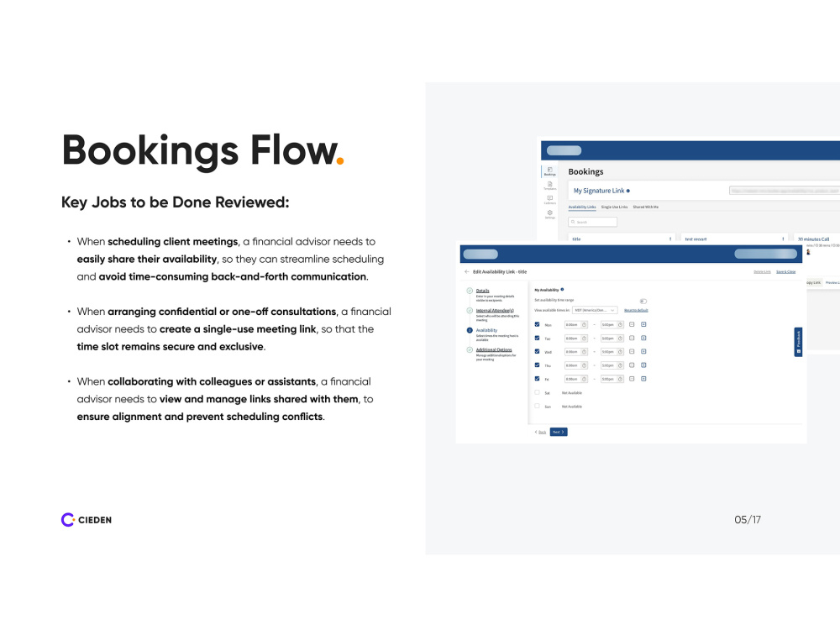The image size is (840, 630).
Task: Click the page number 05/17
Action: pos(748,520)
